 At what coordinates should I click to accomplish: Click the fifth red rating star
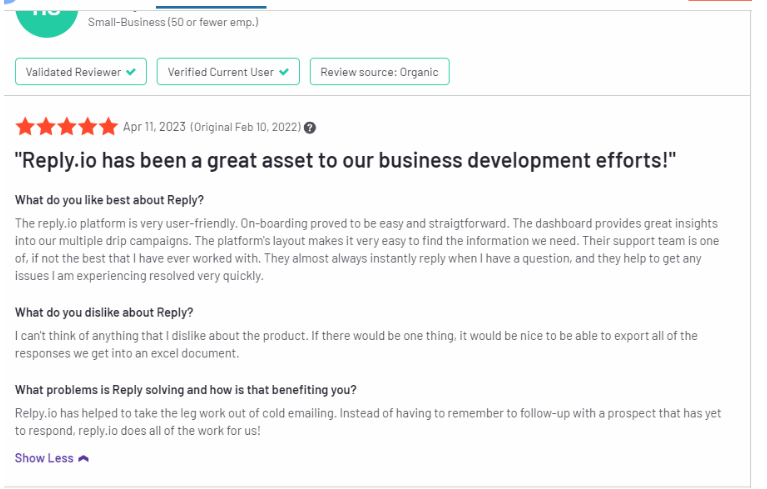tap(108, 127)
